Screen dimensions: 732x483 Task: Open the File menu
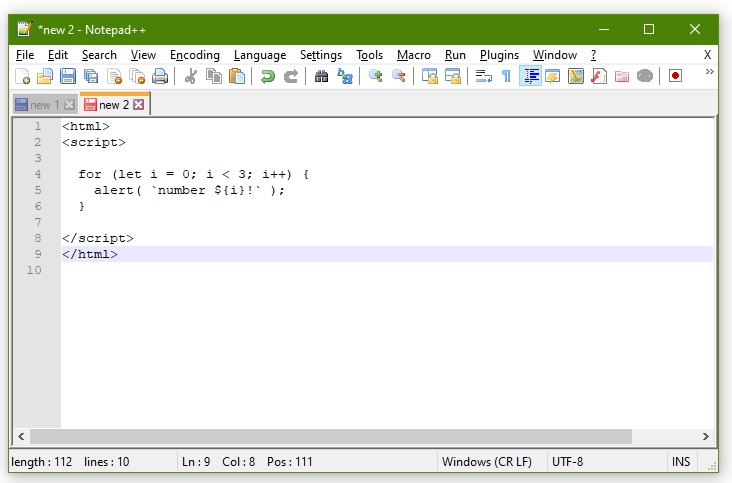(25, 55)
